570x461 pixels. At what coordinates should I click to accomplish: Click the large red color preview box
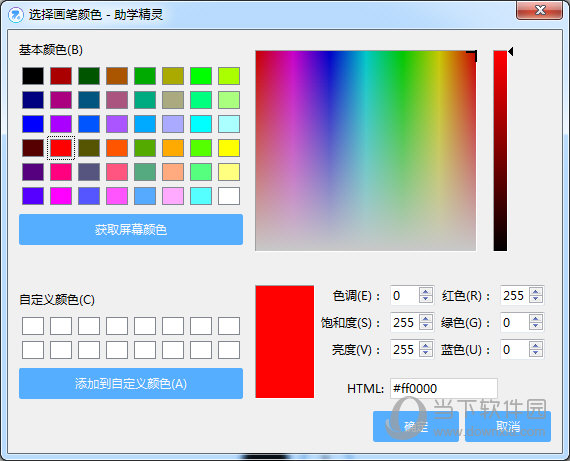285,342
